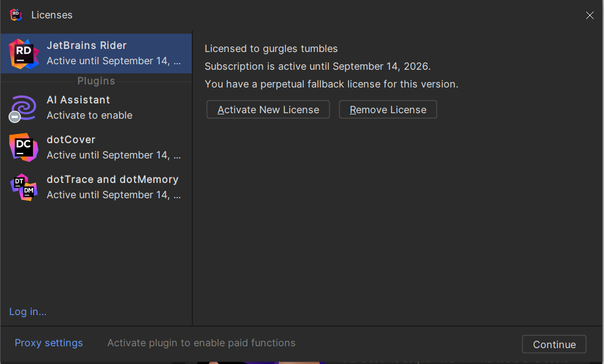Click 'Active until September 14' under dotCover

click(114, 155)
